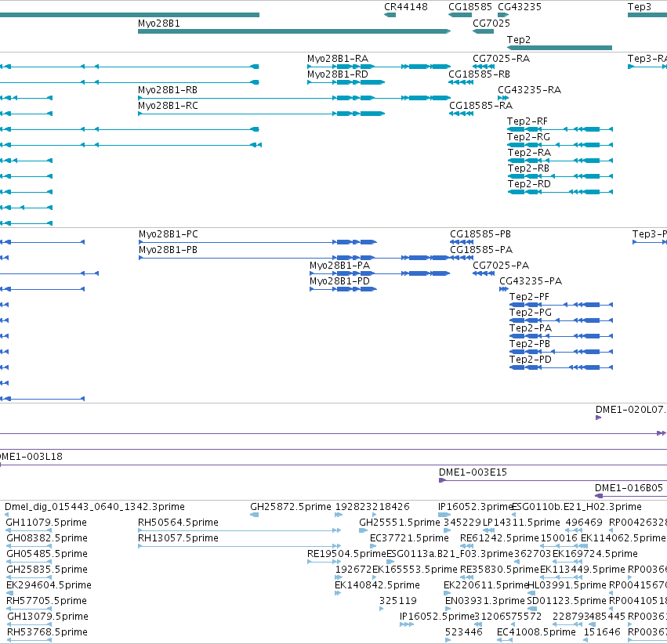Select transcript Tep2-RD label
The image size is (667, 644).
click(x=529, y=184)
